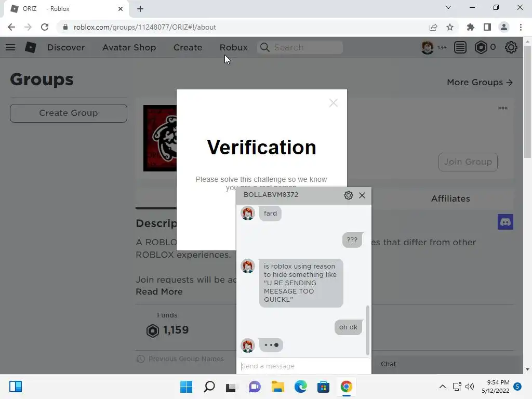Open the Roblox hamburger navigation menu
Screen dimensions: 532x399
click(x=10, y=47)
